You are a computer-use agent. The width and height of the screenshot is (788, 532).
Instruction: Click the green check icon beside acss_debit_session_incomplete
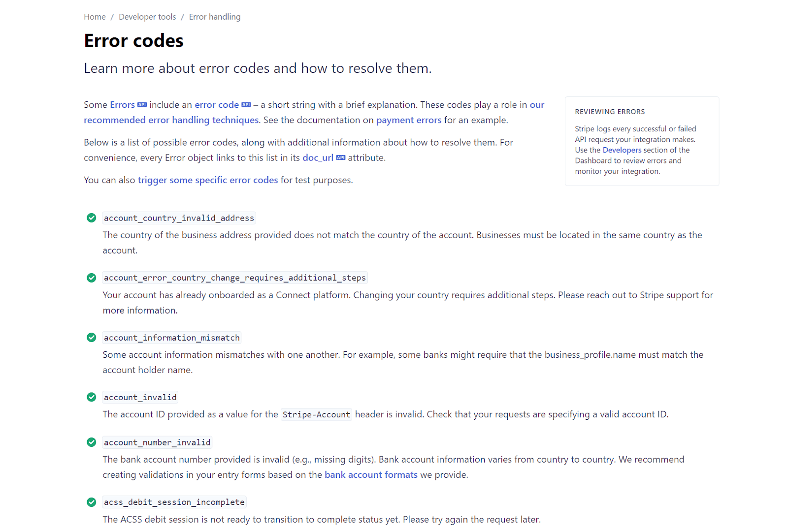91,502
